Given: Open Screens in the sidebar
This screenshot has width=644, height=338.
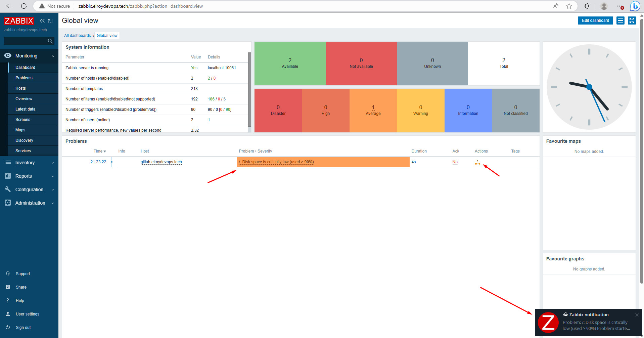Looking at the screenshot, I should [33, 120].
